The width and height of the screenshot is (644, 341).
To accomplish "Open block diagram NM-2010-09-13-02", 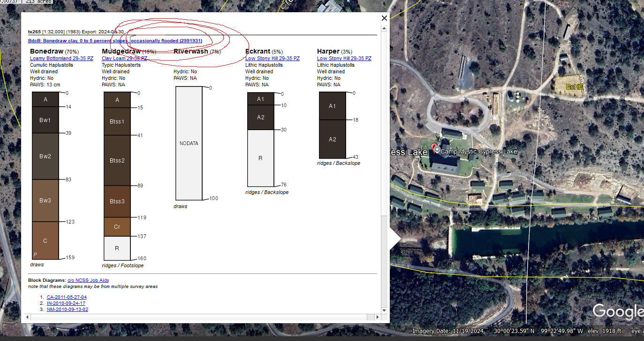I will (x=68, y=309).
